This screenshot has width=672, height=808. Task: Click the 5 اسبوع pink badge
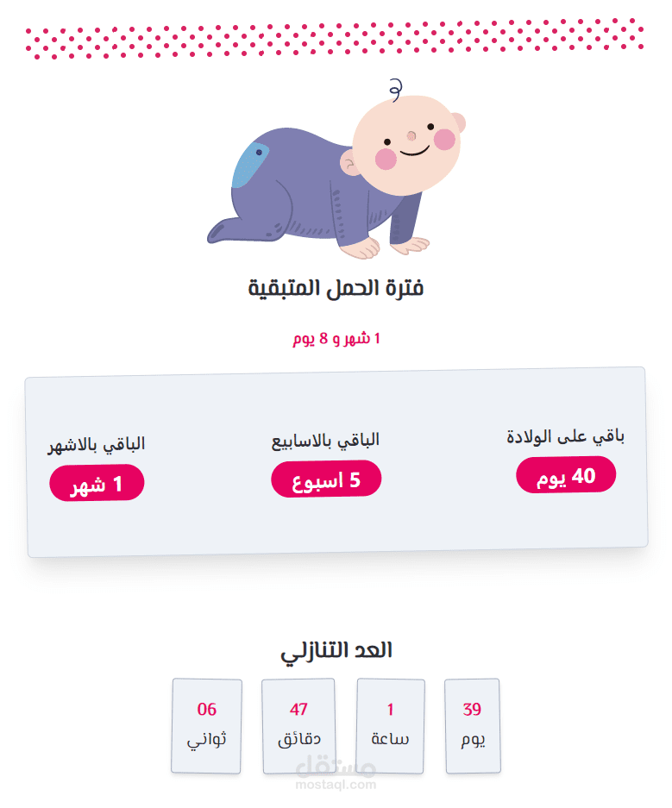[x=326, y=479]
